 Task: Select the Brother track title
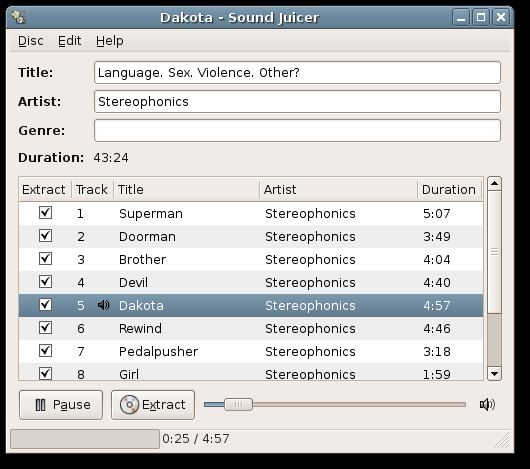click(x=142, y=260)
